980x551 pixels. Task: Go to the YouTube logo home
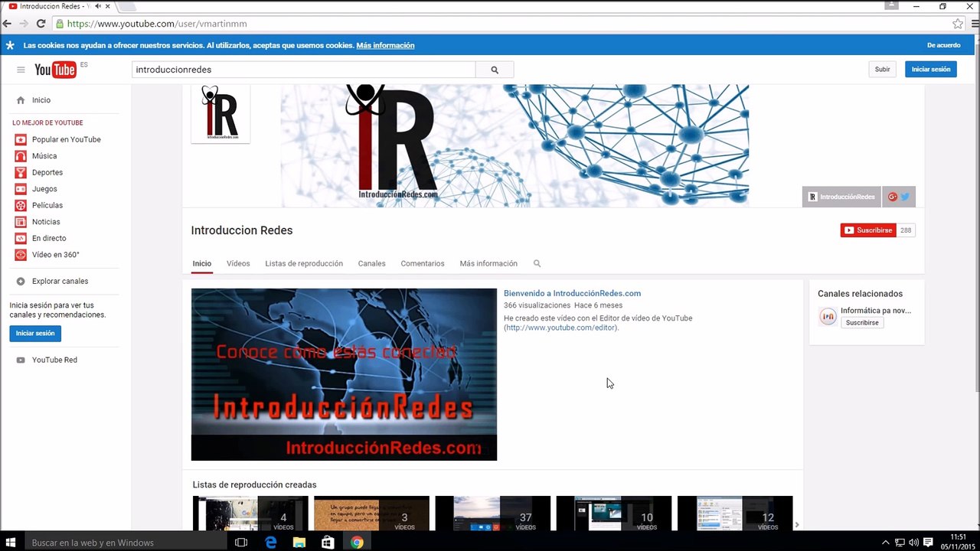tap(55, 70)
